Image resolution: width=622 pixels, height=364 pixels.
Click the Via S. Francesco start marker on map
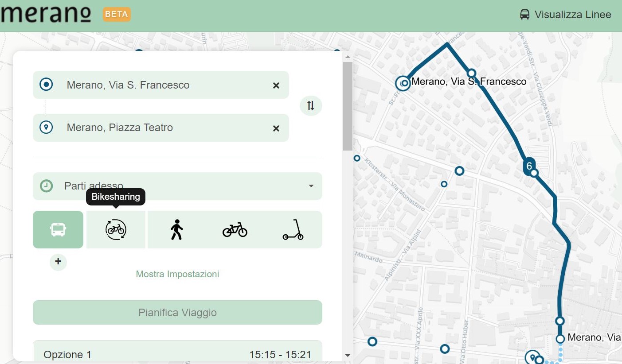click(x=403, y=83)
